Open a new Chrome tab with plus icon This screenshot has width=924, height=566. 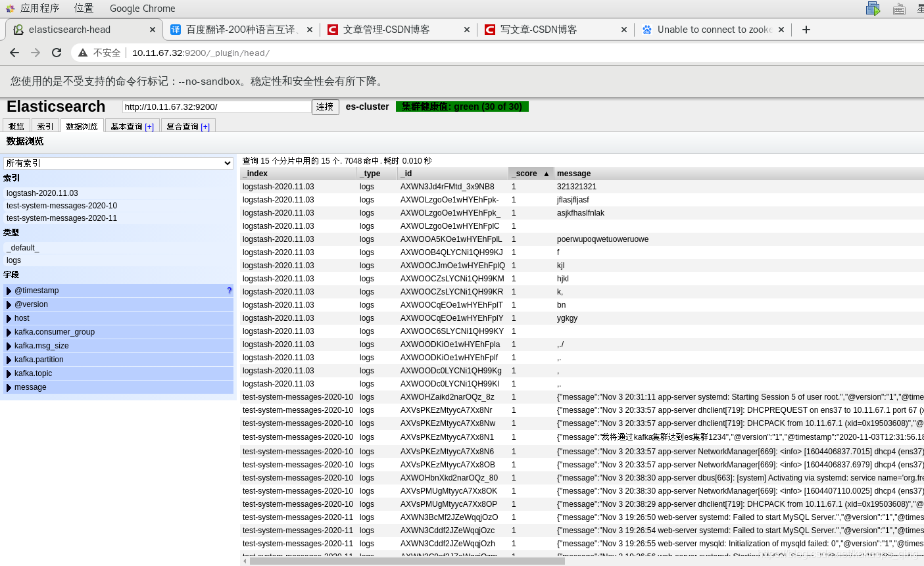[806, 30]
